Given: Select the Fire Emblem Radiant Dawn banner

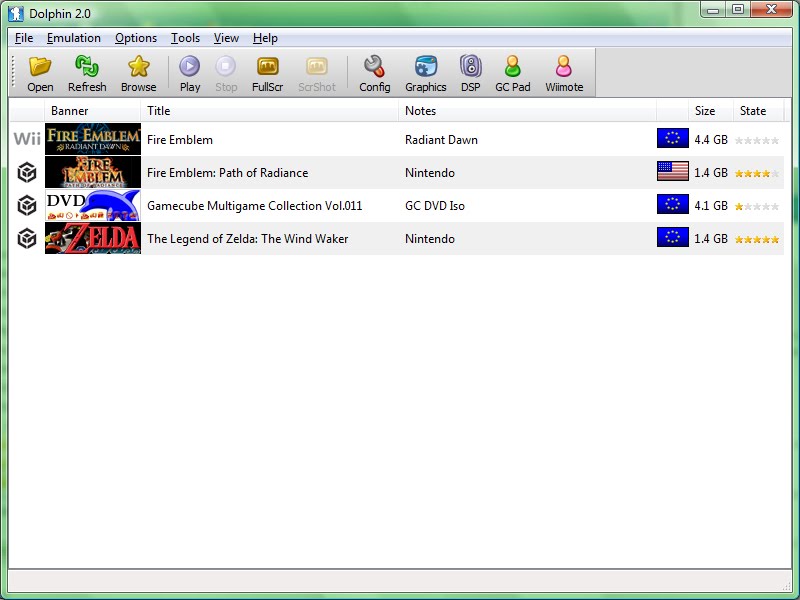Looking at the screenshot, I should [93, 139].
